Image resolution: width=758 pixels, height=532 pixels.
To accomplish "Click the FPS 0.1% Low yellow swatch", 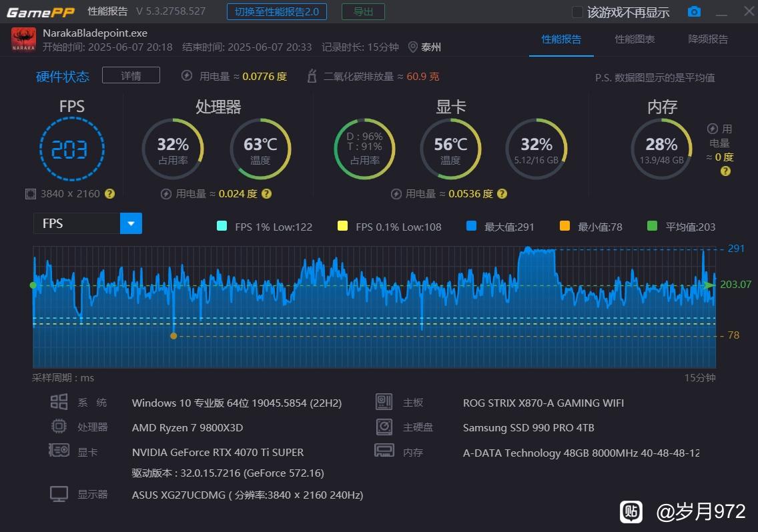I will pyautogui.click(x=342, y=225).
